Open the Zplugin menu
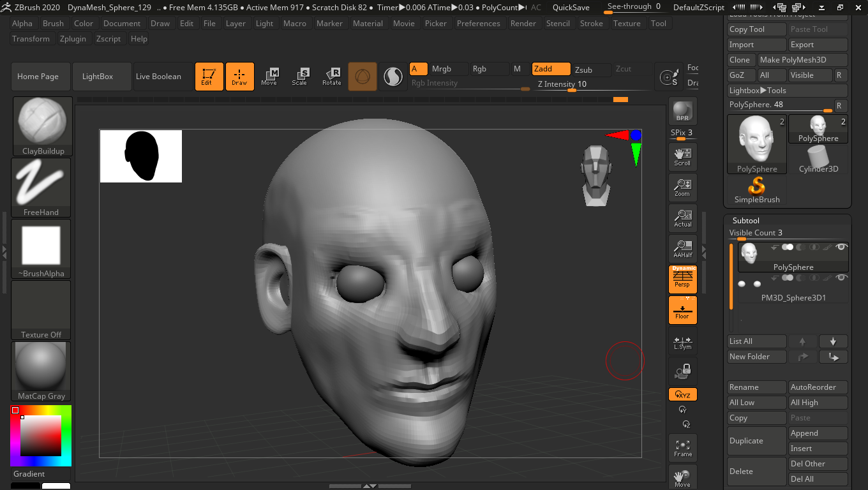The height and width of the screenshot is (490, 868). (72, 39)
